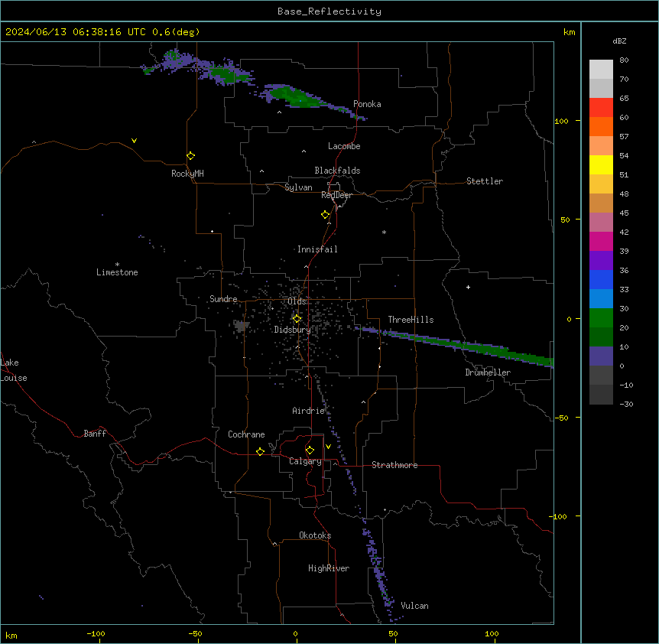Click the Lake Louise label

(14, 370)
